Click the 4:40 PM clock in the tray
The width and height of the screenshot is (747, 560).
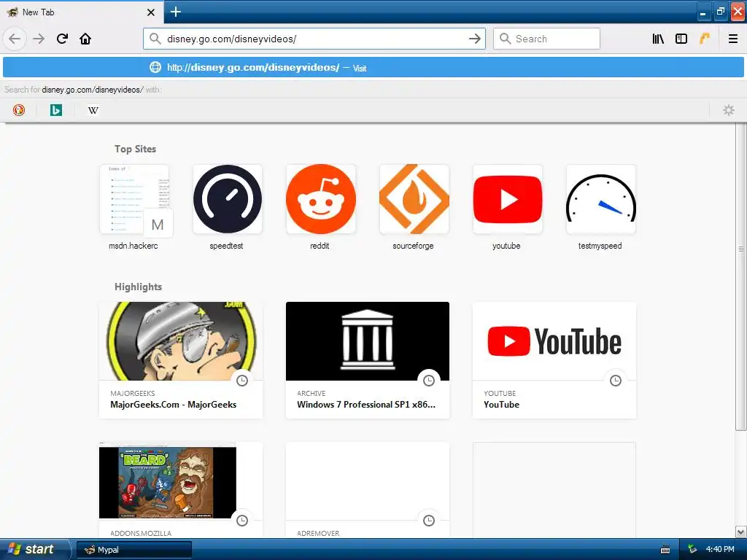(x=720, y=549)
